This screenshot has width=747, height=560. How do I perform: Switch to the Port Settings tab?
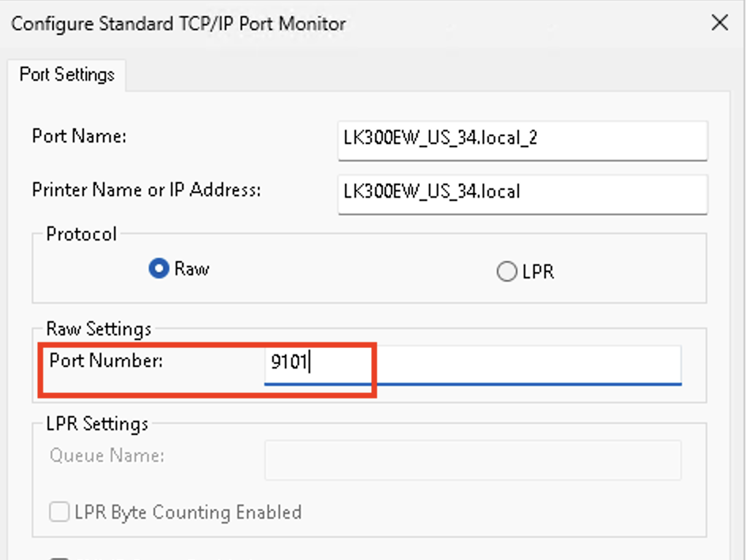point(67,75)
